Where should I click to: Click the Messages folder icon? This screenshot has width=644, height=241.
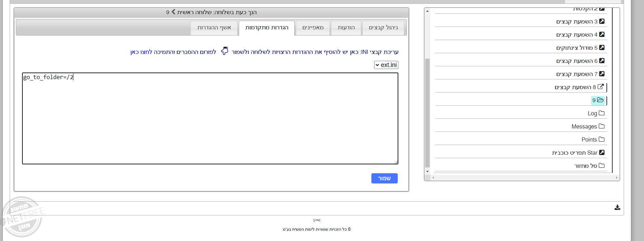[602, 126]
